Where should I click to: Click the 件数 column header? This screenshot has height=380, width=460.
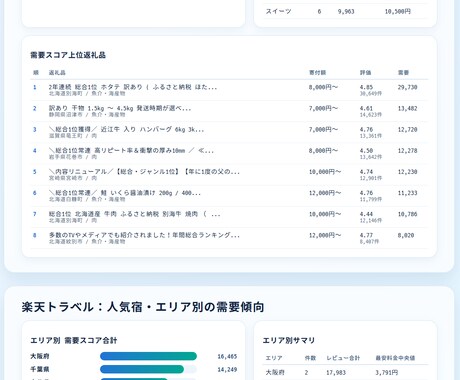[310, 358]
